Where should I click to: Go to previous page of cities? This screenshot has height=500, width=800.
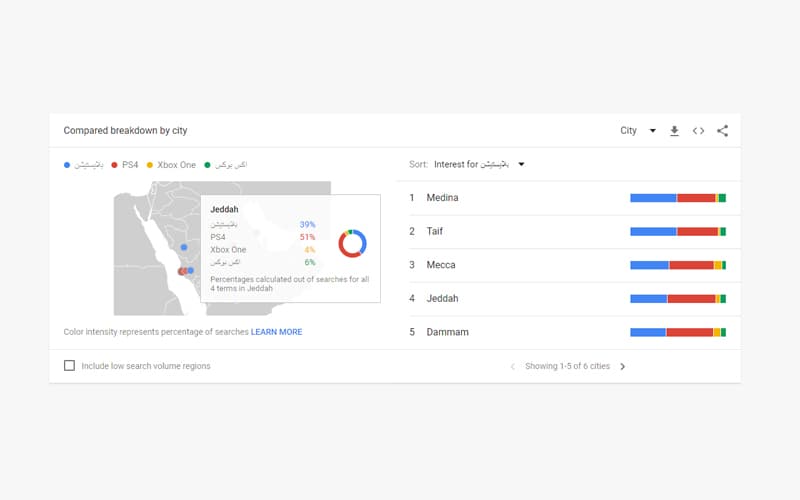click(x=513, y=367)
